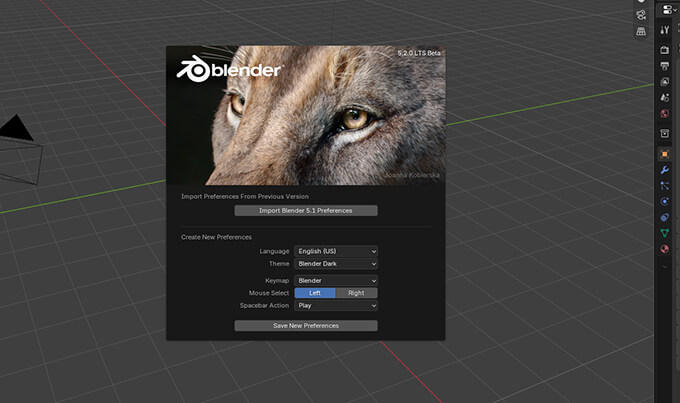680x403 pixels.
Task: Click the 'Joanna Kobierska' artist credit
Action: (x=412, y=175)
